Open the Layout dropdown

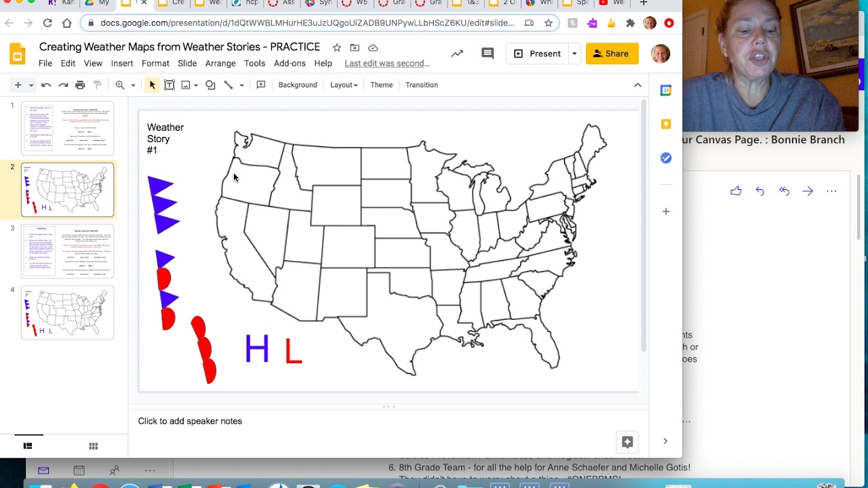tap(344, 85)
